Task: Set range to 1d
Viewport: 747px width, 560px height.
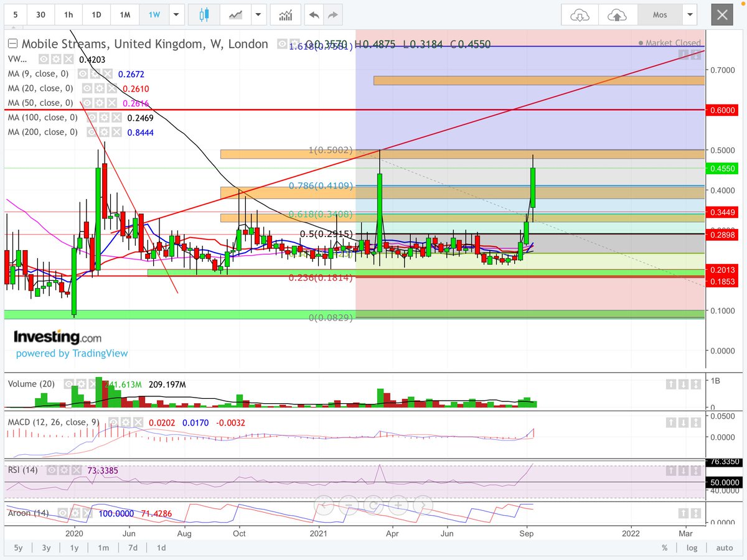Action: (161, 548)
